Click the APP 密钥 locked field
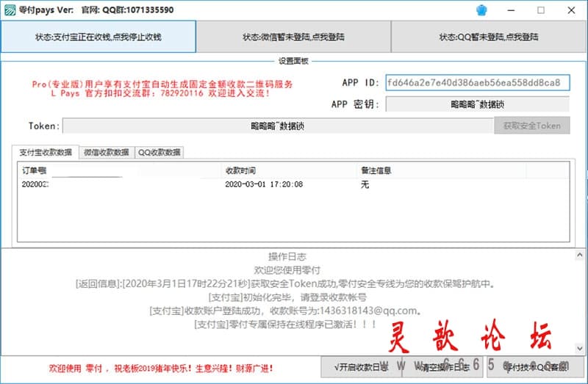 click(477, 104)
